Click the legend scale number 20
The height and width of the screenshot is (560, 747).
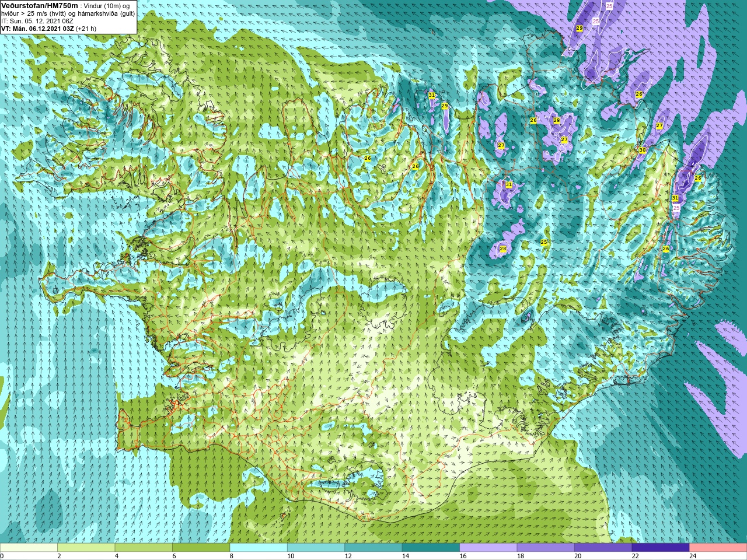click(x=578, y=556)
